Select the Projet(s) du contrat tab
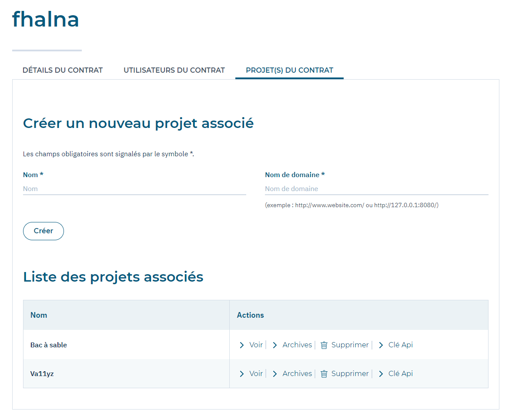The height and width of the screenshot is (420, 512). click(289, 70)
